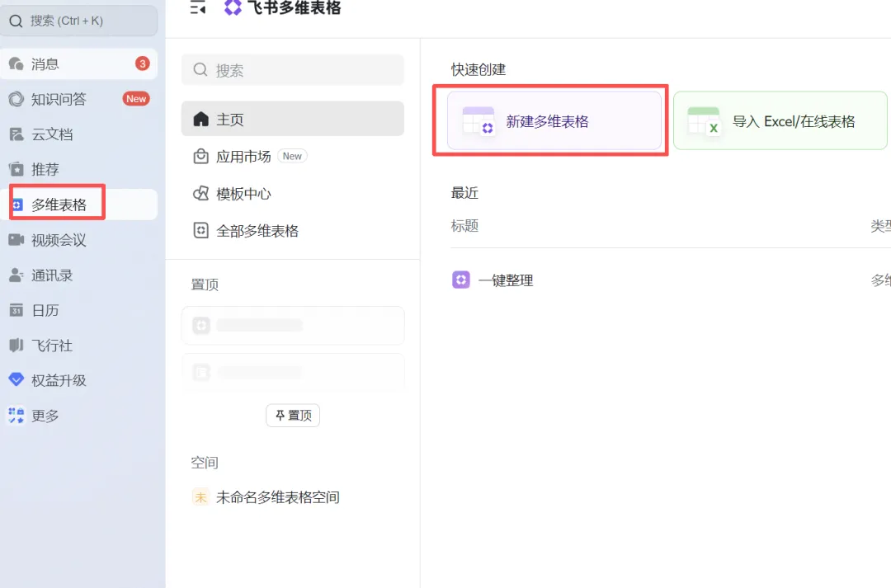Click the 权益升级 blue diamond icon

(x=16, y=379)
